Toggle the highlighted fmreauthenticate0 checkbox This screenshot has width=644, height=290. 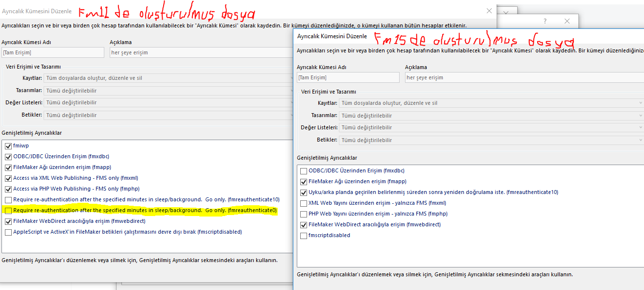8,211
